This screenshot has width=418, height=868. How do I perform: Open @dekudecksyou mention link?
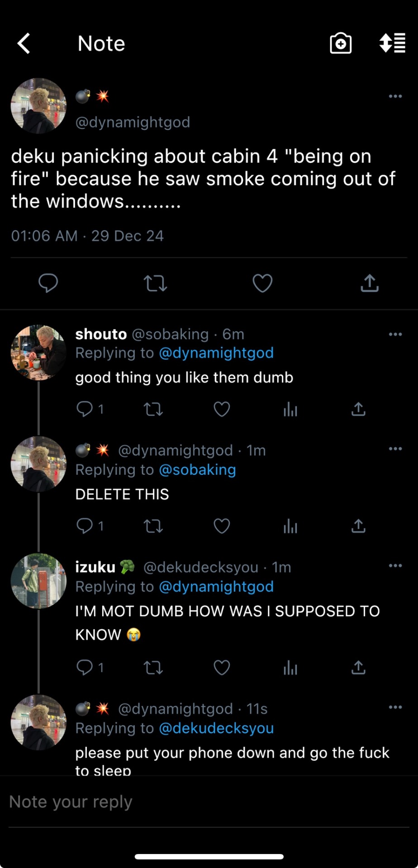216,728
